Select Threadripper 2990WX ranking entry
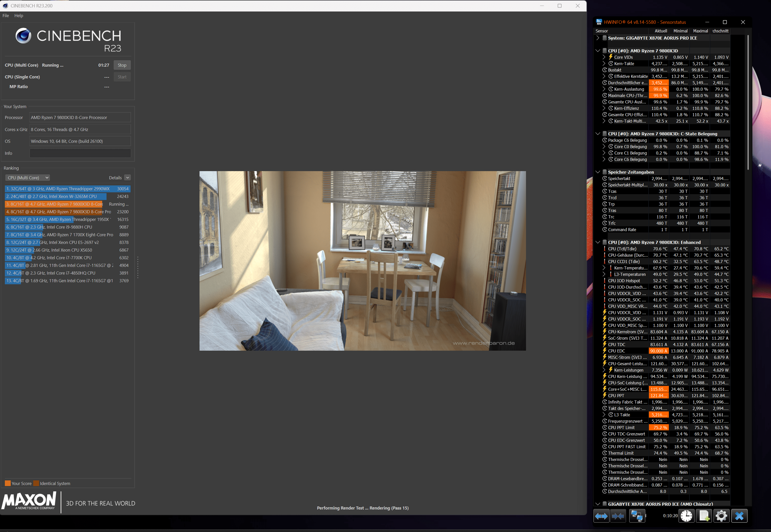Screen dimensions: 771x532 pyautogui.click(x=68, y=189)
